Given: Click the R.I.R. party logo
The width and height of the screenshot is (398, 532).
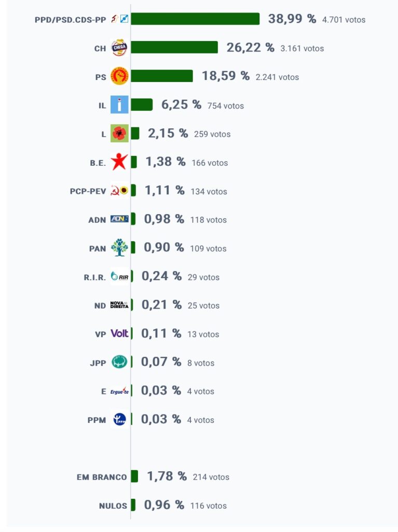Looking at the screenshot, I should tap(119, 276).
